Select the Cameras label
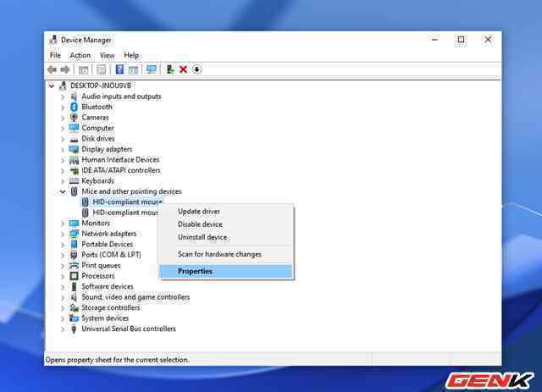542x392 pixels. click(95, 118)
